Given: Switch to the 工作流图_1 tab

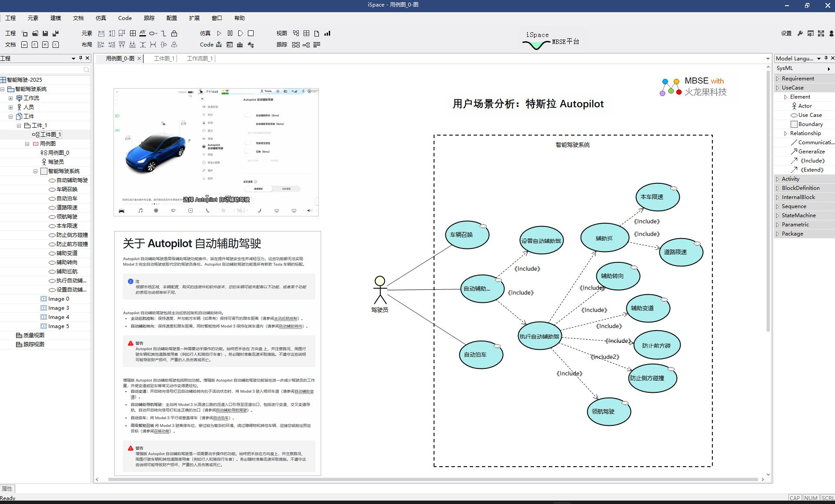Looking at the screenshot, I should pyautogui.click(x=200, y=58).
